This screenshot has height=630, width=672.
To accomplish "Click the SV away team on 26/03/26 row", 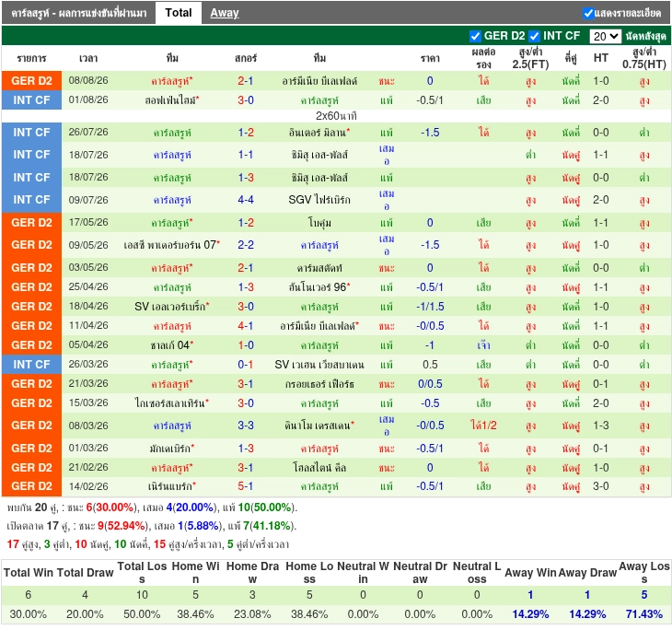I will click(319, 364).
